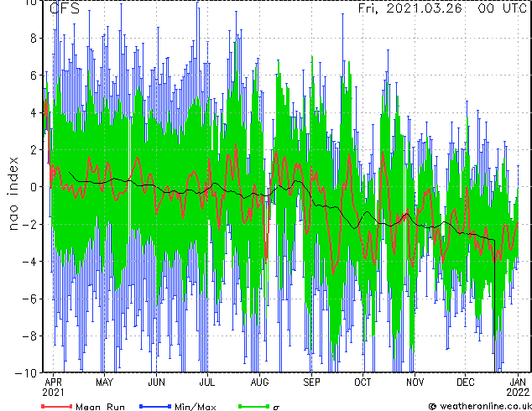This screenshot has width=532, height=411.
Task: Click the y-axis value 6
Action: pos(34,75)
